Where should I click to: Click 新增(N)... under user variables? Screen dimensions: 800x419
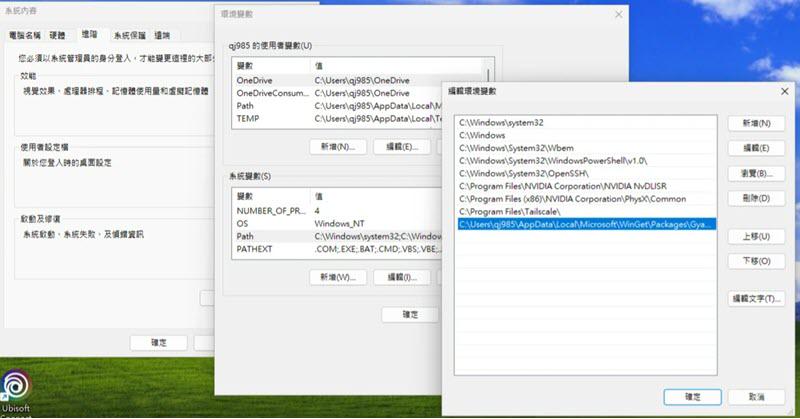pos(338,147)
